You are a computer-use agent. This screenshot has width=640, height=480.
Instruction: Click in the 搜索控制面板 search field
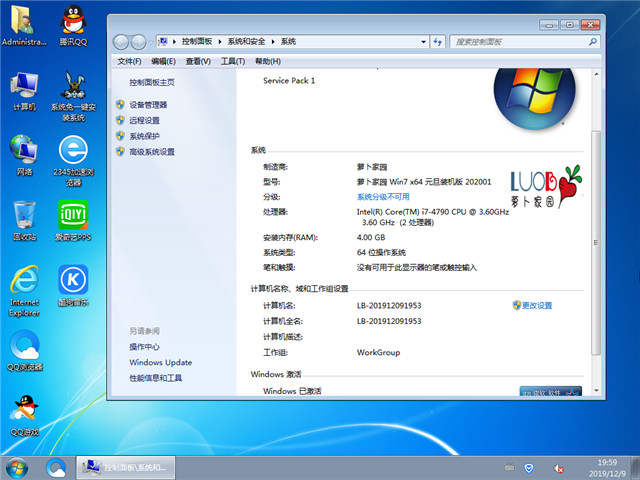pos(518,42)
